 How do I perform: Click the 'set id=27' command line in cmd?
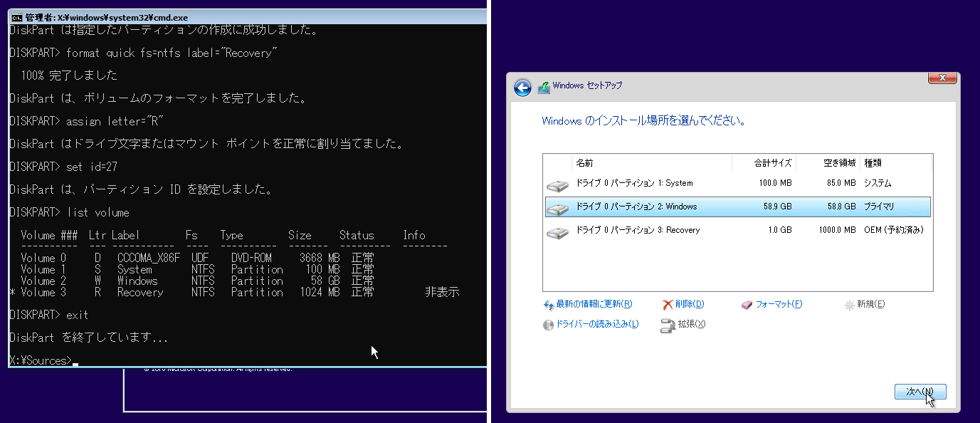click(63, 167)
